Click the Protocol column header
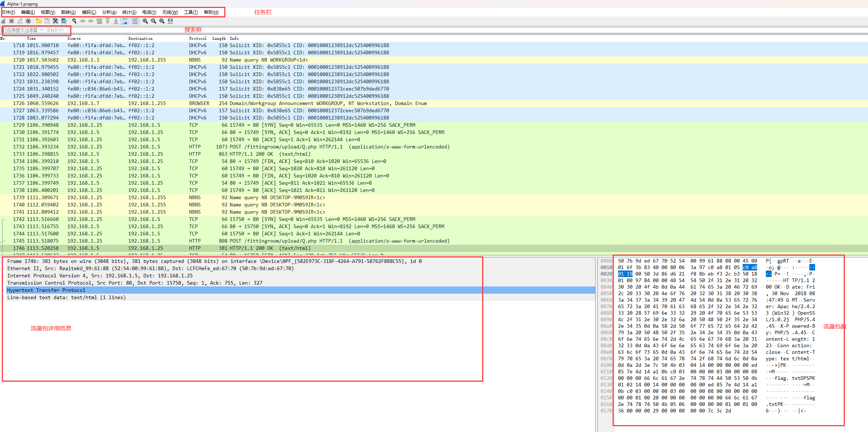The height and width of the screenshot is (432, 868). click(x=197, y=38)
